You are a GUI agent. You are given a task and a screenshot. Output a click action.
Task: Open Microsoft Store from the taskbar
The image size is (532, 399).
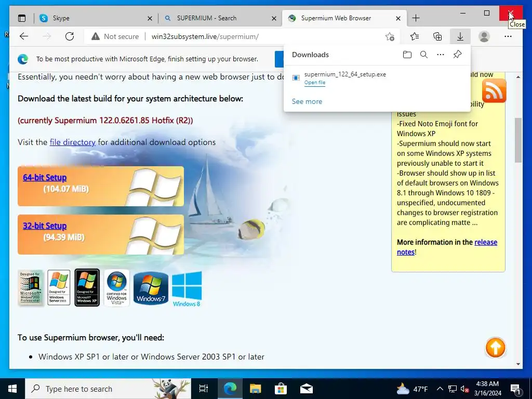[281, 389]
